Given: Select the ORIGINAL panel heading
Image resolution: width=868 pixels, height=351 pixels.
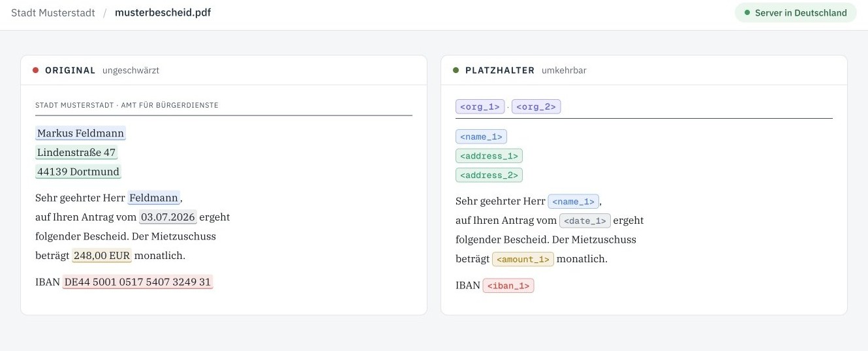Looking at the screenshot, I should (x=70, y=70).
